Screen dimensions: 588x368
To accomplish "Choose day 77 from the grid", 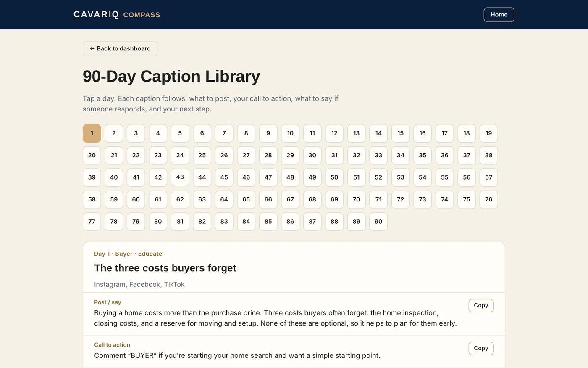I will coord(92,222).
